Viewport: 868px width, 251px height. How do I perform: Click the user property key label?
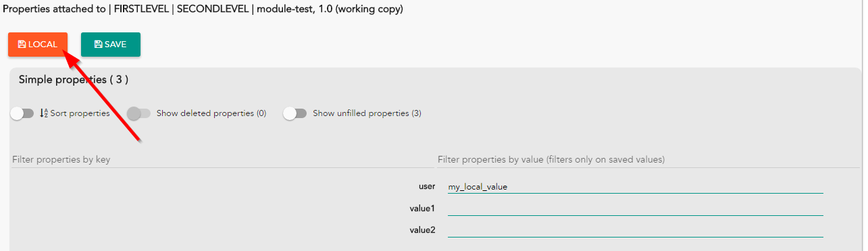[x=427, y=186]
